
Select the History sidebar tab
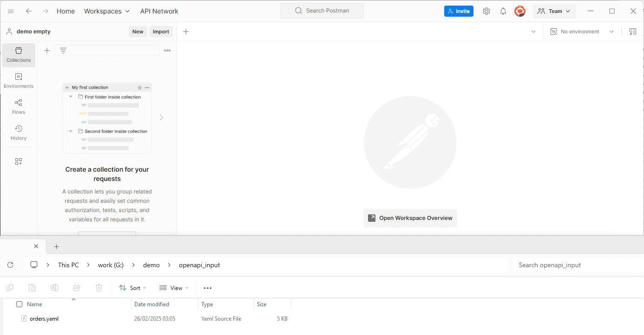(x=19, y=133)
